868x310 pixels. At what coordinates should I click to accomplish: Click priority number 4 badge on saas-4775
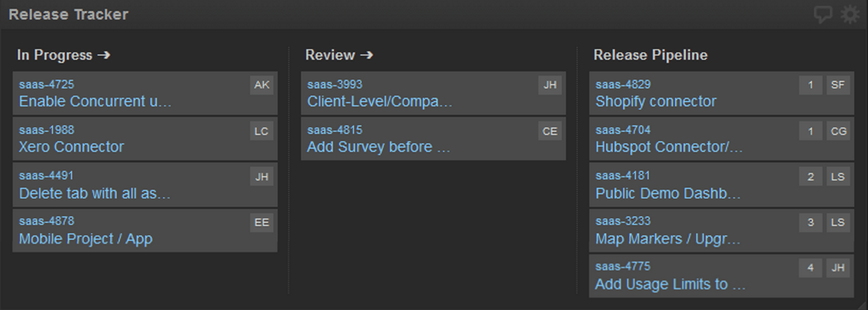[810, 267]
